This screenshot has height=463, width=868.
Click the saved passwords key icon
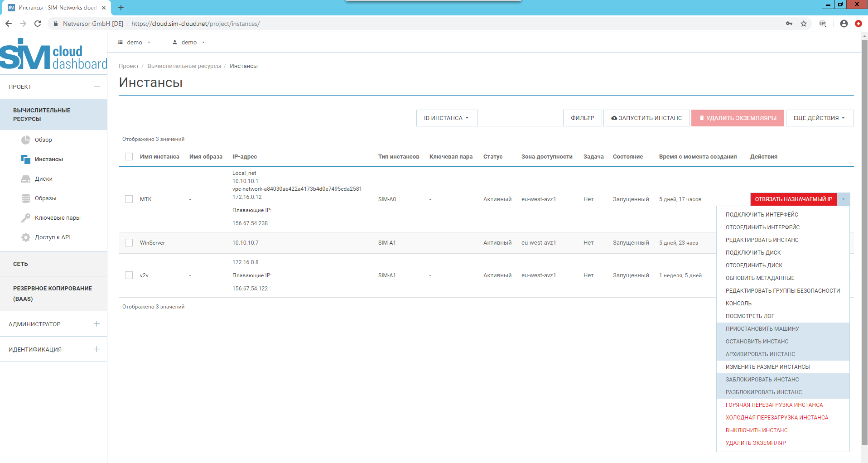[789, 24]
